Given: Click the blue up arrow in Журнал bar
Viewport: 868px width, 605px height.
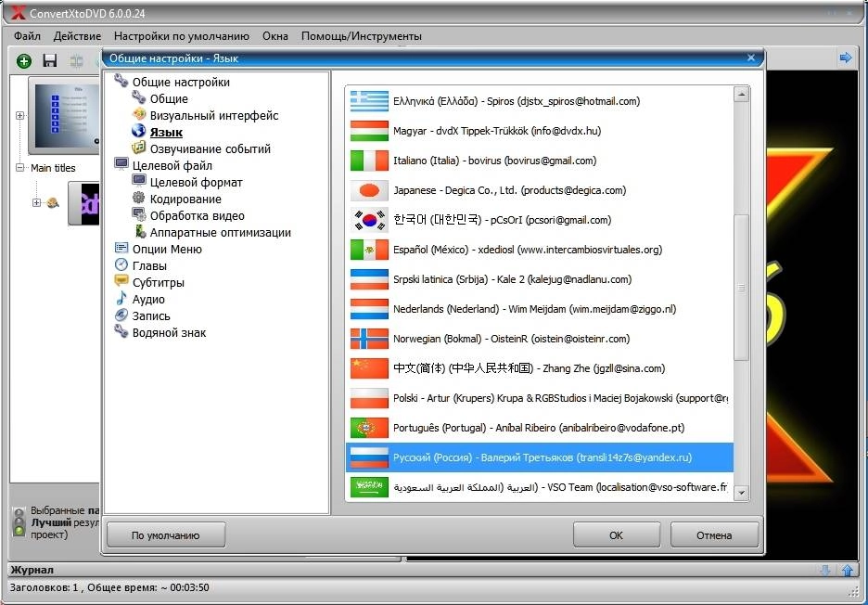Looking at the screenshot, I should coord(848,570).
